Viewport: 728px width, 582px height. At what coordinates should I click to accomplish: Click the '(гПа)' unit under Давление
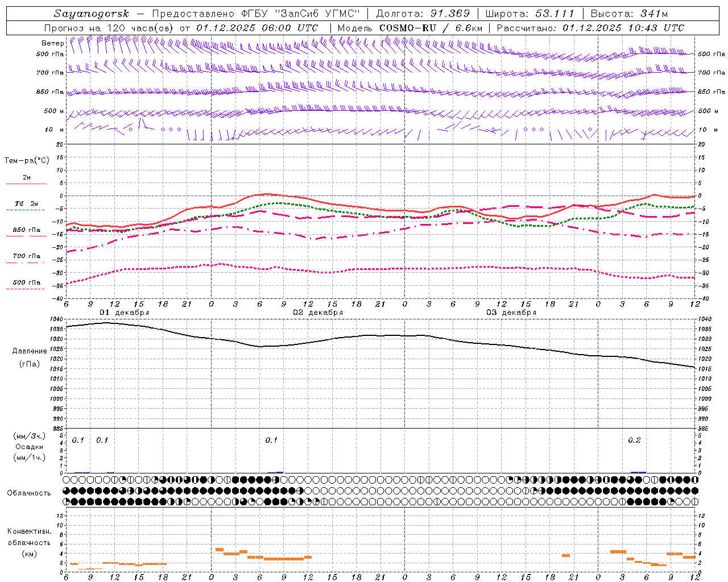(30, 364)
